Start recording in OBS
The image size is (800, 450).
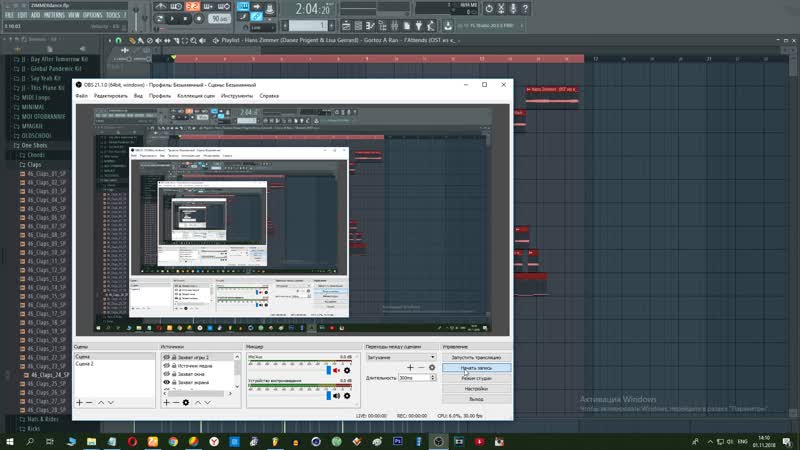click(x=476, y=368)
